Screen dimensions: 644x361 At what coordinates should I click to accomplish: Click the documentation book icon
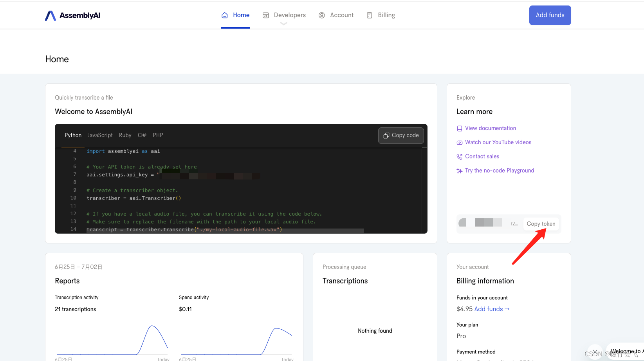[x=460, y=129]
